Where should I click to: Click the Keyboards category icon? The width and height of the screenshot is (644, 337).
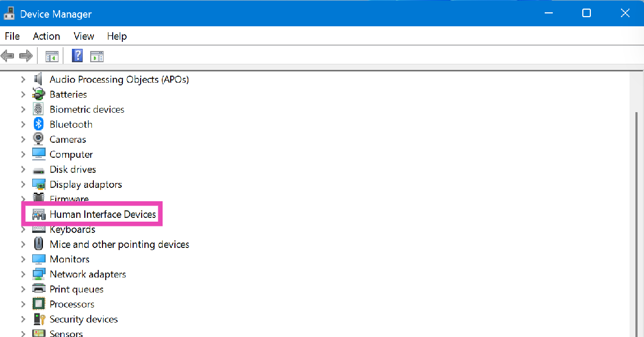(39, 229)
